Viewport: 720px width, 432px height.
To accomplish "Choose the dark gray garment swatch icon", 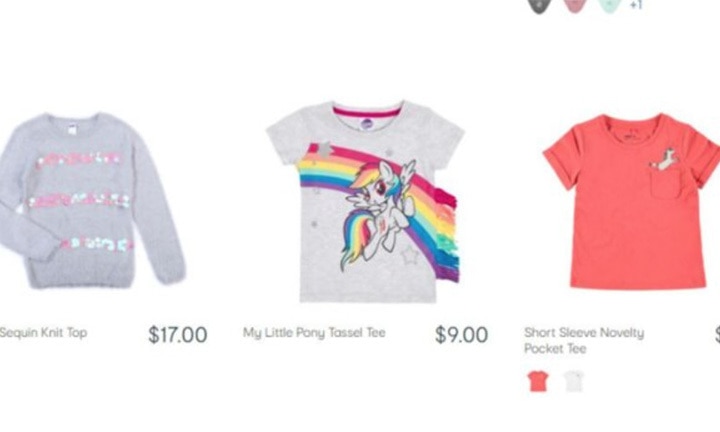I will click(539, 6).
